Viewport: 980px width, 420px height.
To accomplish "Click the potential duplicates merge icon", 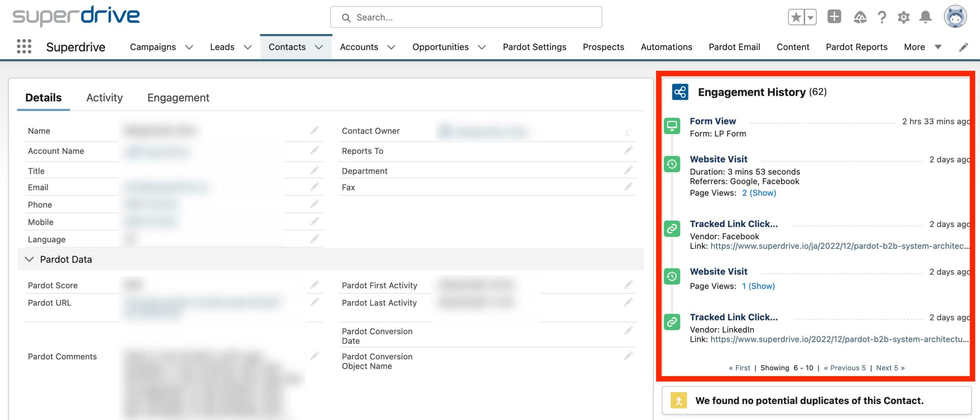I will point(678,400).
